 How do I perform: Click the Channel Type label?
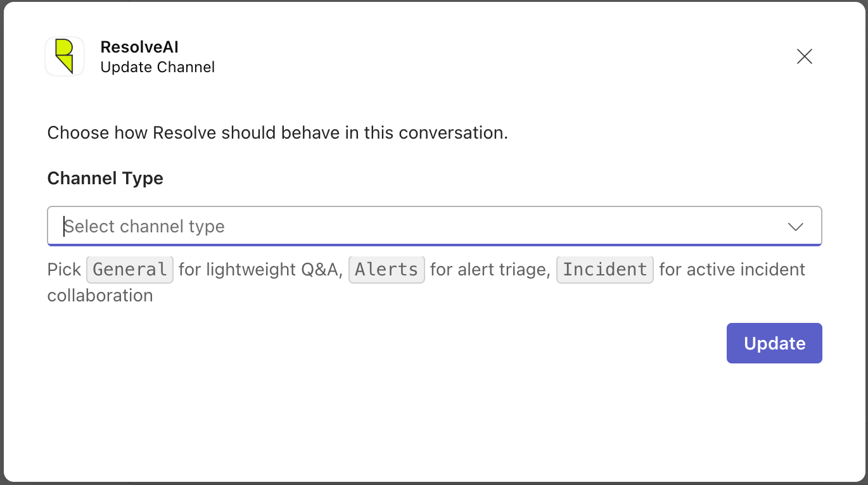[105, 179]
